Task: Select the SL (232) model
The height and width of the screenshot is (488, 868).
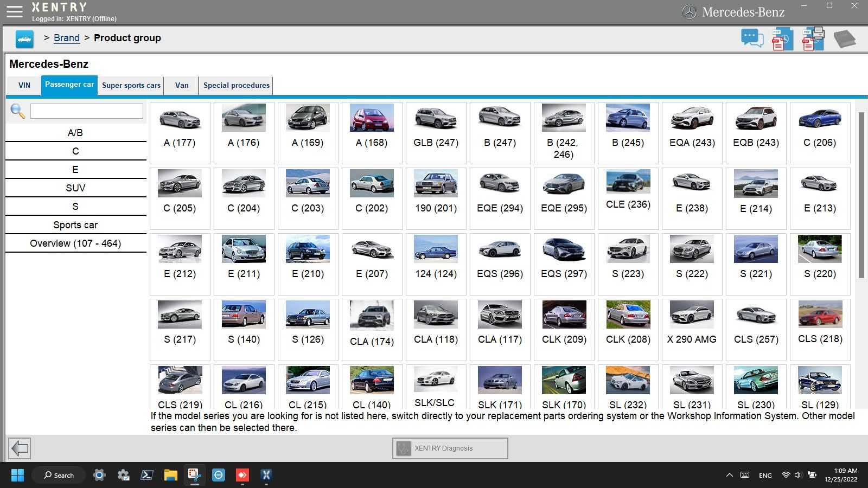Action: coord(628,387)
